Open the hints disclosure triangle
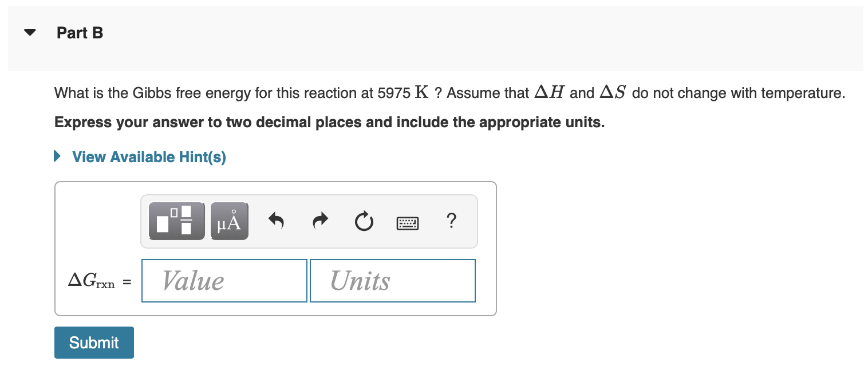Viewport: 868px width, 385px height. pyautogui.click(x=56, y=155)
